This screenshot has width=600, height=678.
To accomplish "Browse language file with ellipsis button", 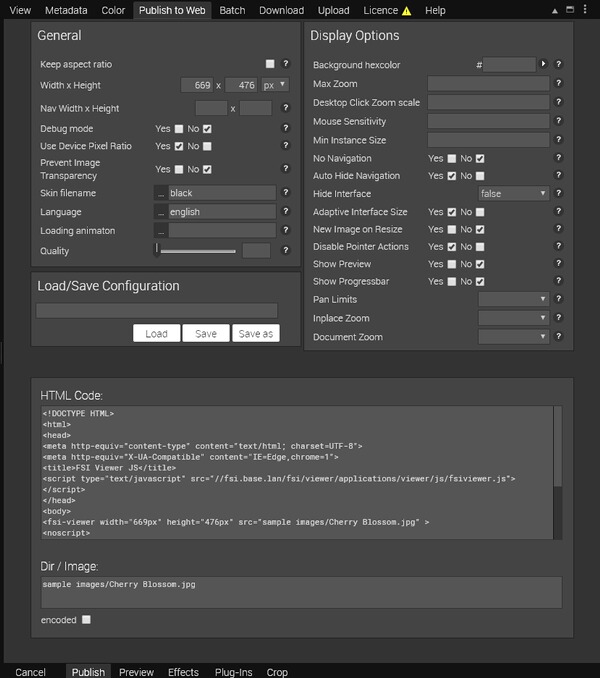I will click(x=161, y=212).
